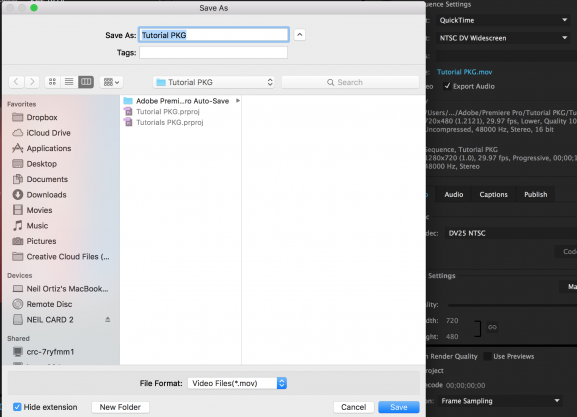Switch to Audio tab in Export Settings
Screen dimensions: 577x417
click(454, 194)
